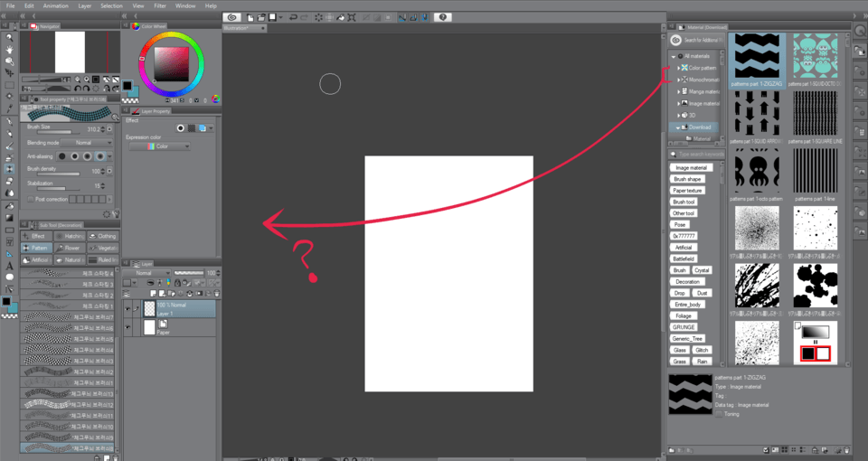This screenshot has width=868, height=461.
Task: Click the Open file icon in command bar
Action: [260, 17]
